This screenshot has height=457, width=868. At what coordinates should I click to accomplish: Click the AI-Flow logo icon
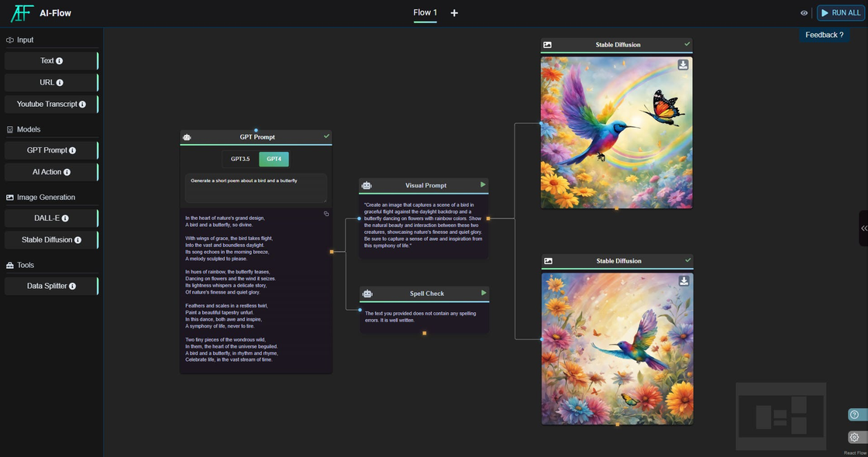click(22, 13)
